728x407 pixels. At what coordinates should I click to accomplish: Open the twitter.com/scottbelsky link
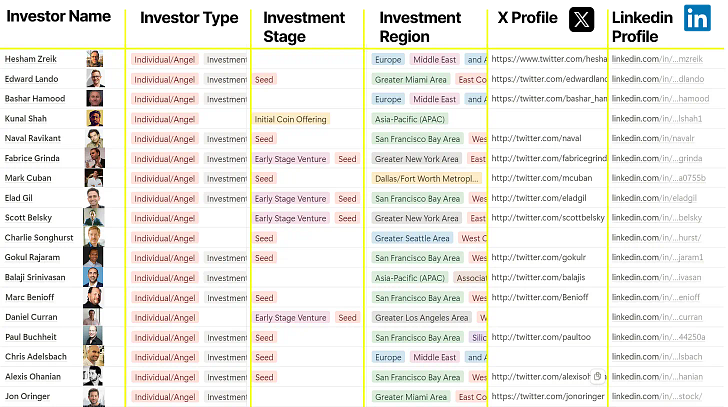548,218
